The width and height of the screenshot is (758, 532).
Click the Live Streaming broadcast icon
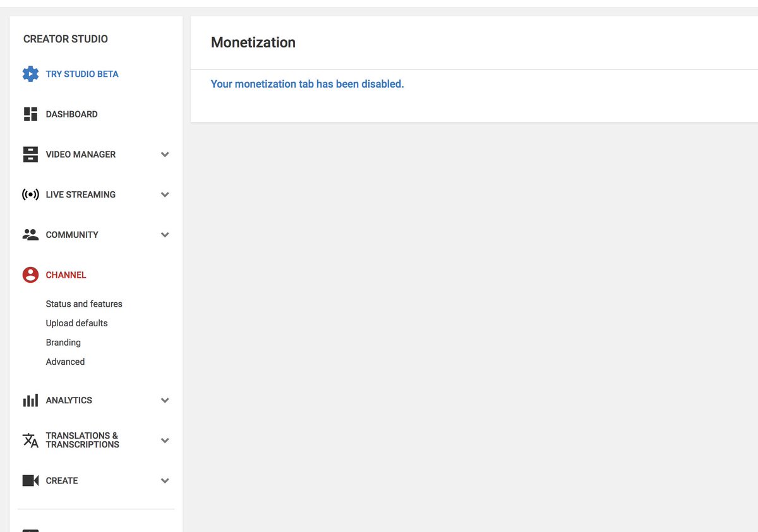click(30, 194)
